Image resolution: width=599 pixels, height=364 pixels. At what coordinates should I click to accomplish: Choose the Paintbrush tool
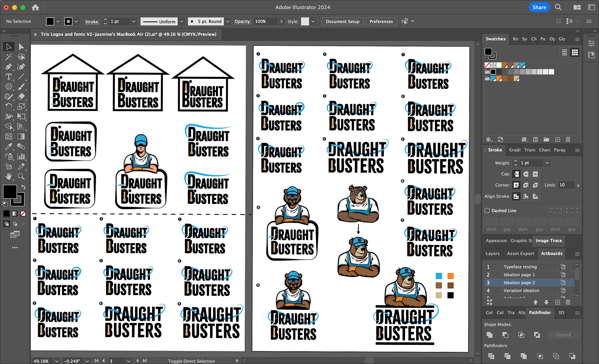(x=21, y=87)
